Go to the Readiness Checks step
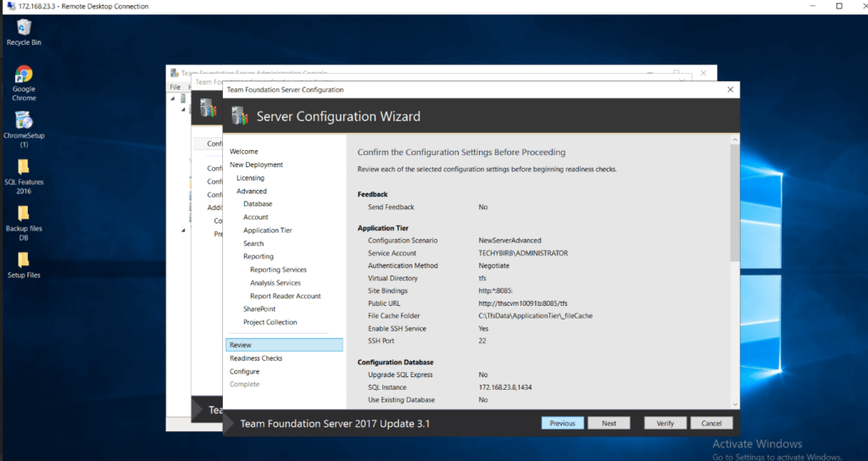Image resolution: width=868 pixels, height=461 pixels. pyautogui.click(x=256, y=358)
